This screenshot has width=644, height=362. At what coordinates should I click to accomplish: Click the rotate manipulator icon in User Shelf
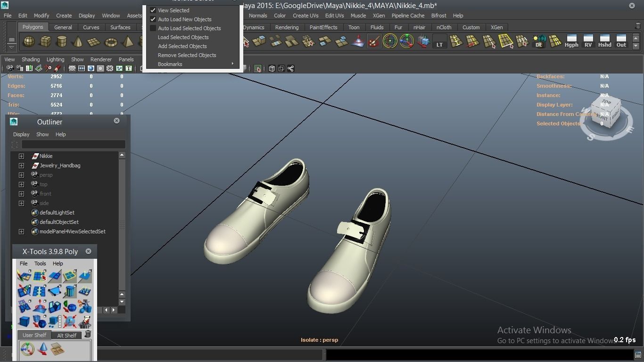pyautogui.click(x=27, y=349)
